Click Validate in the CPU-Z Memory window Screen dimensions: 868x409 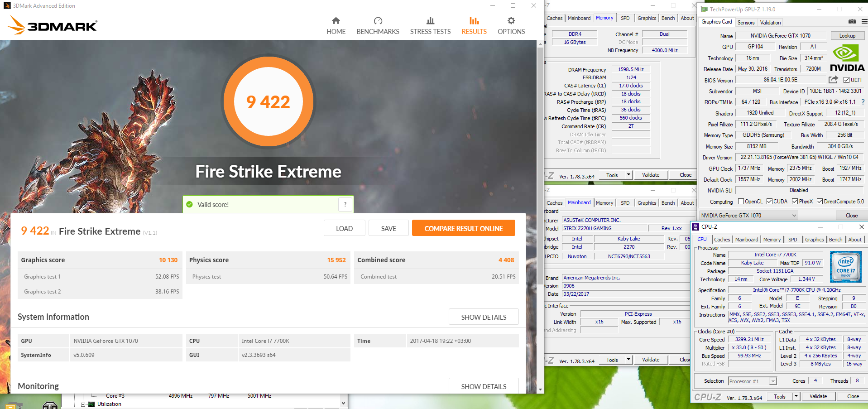click(651, 175)
